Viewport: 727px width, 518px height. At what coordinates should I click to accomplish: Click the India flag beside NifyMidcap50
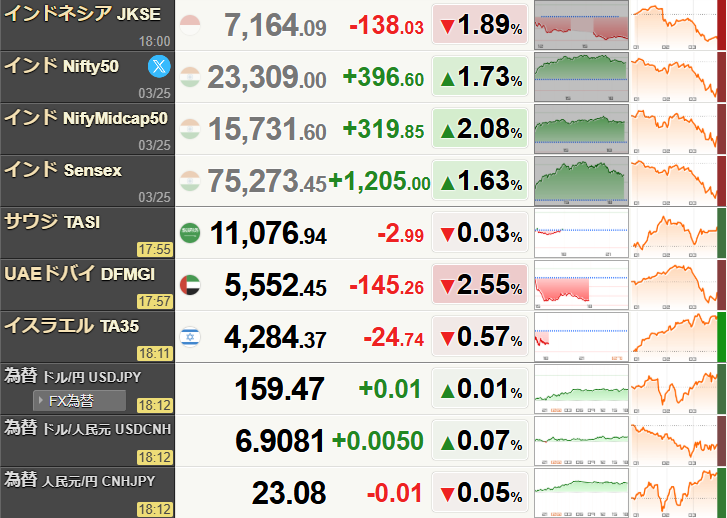[x=190, y=129]
